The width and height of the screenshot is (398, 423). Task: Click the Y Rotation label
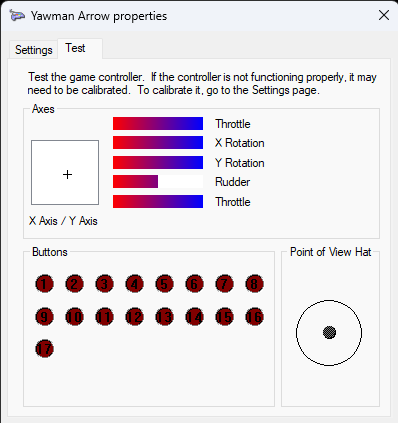pos(240,163)
